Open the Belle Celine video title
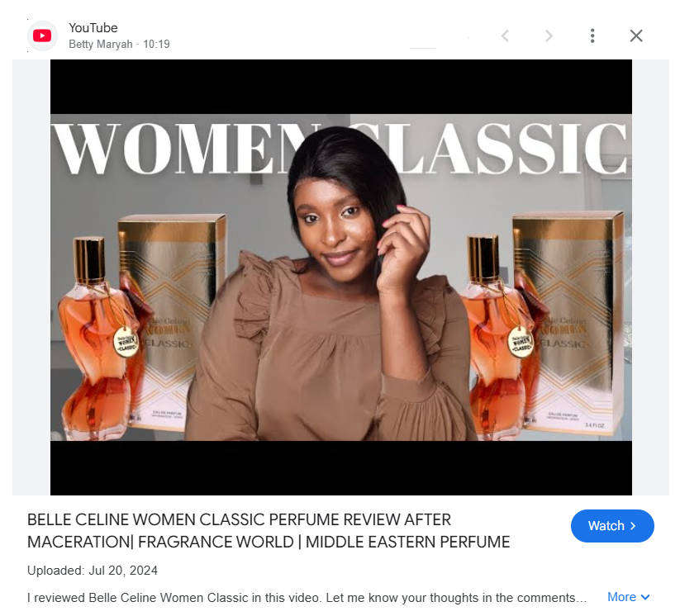 click(268, 531)
